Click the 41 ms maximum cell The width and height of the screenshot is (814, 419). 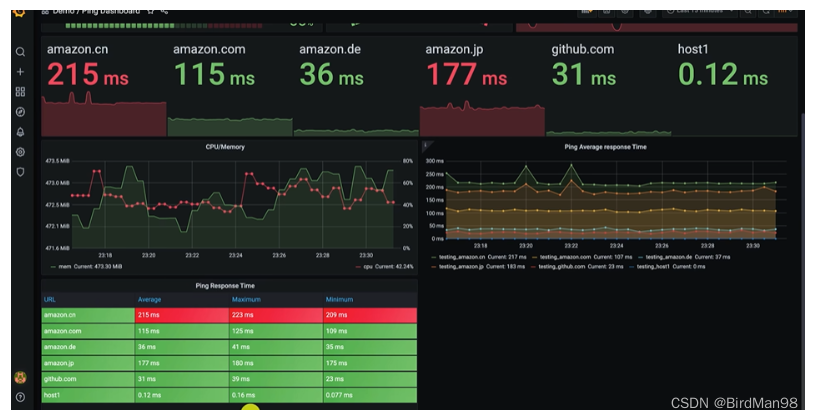276,347
